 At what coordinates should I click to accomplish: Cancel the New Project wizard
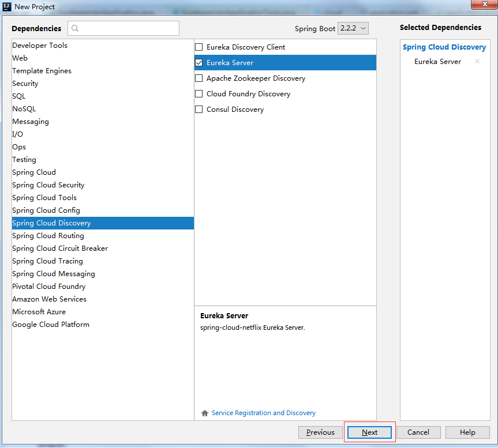418,432
